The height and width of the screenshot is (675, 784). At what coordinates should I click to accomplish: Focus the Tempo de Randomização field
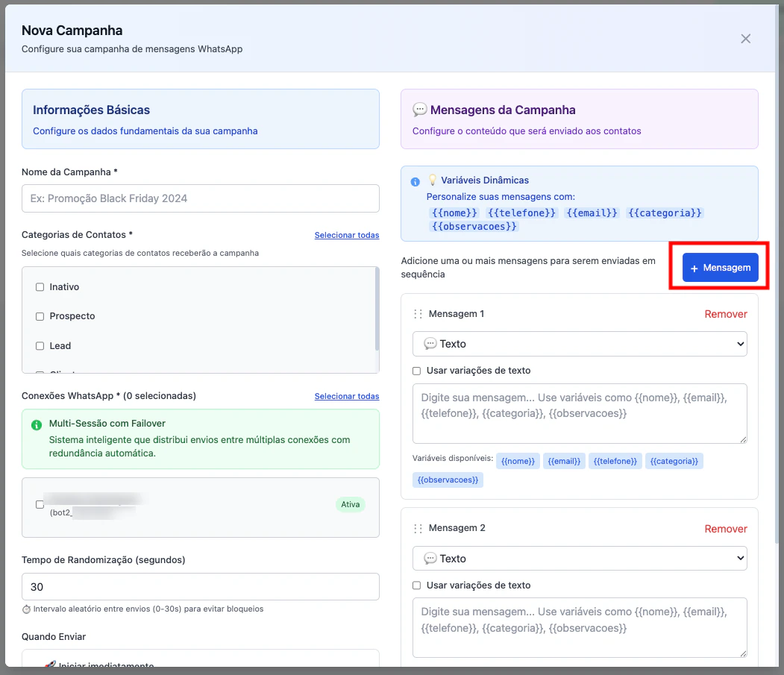[201, 586]
